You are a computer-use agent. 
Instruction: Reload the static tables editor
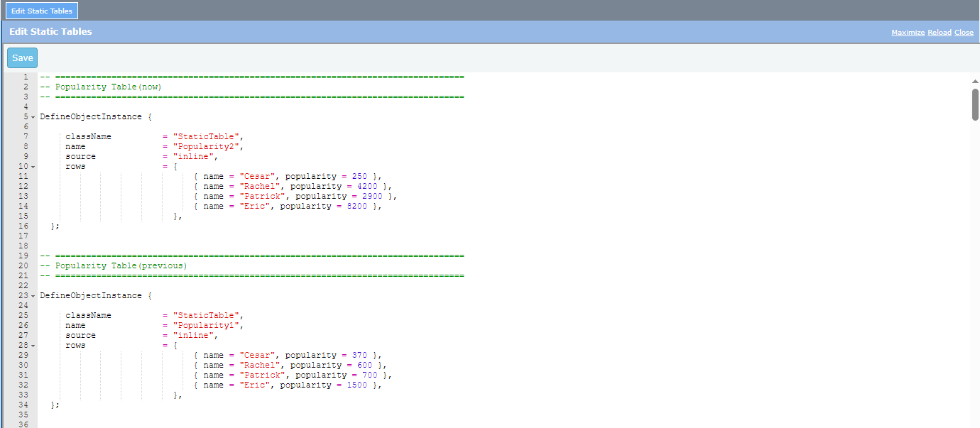coord(939,33)
